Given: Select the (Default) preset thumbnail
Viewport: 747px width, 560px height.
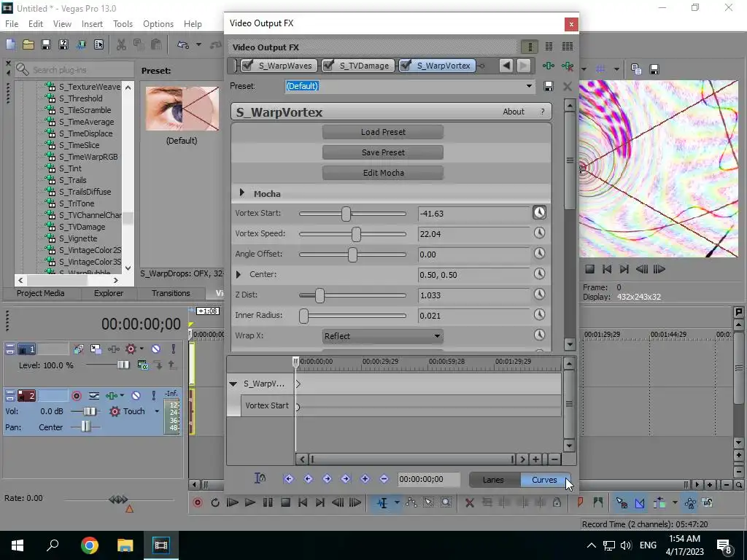Looking at the screenshot, I should click(182, 109).
